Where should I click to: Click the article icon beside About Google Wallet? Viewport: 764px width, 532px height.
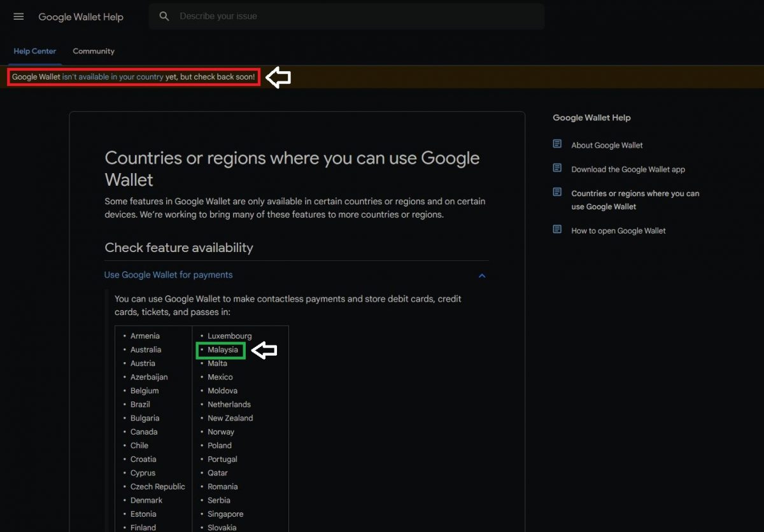coord(557,144)
